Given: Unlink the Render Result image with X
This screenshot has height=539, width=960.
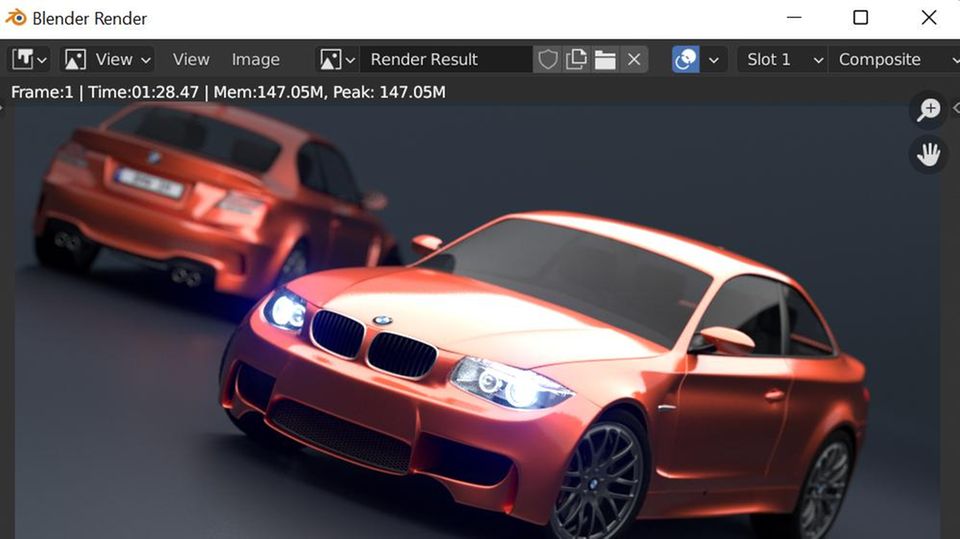Looking at the screenshot, I should point(634,60).
